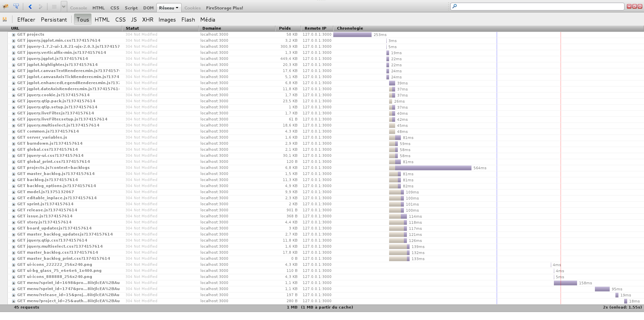The width and height of the screenshot is (644, 320).
Task: Detach Firebug into a new window
Action: coord(635,6)
